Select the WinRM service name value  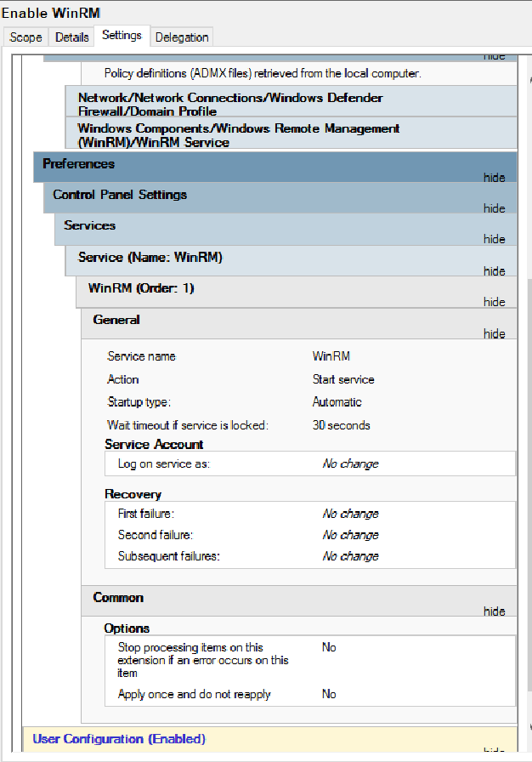coord(331,356)
